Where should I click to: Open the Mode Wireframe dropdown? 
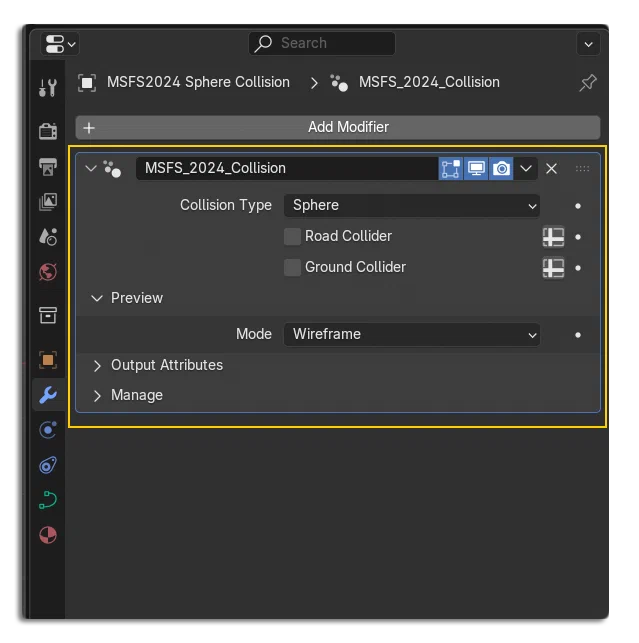pyautogui.click(x=412, y=335)
